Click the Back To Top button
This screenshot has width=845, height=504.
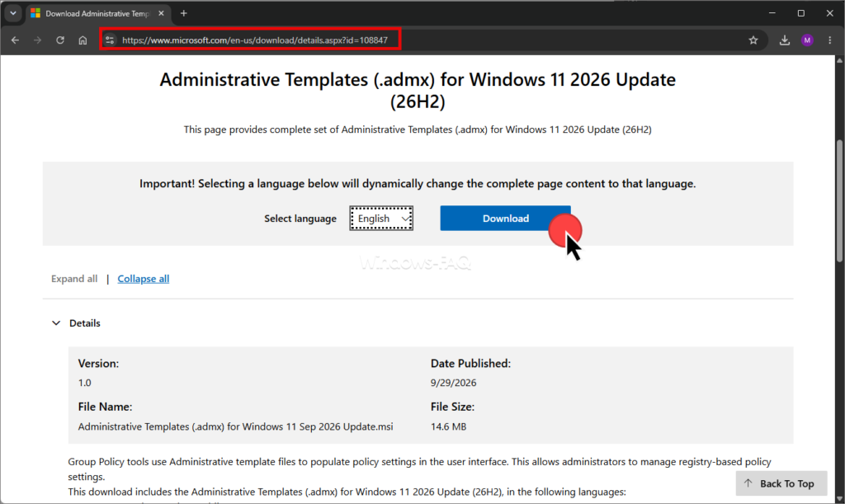click(x=781, y=483)
